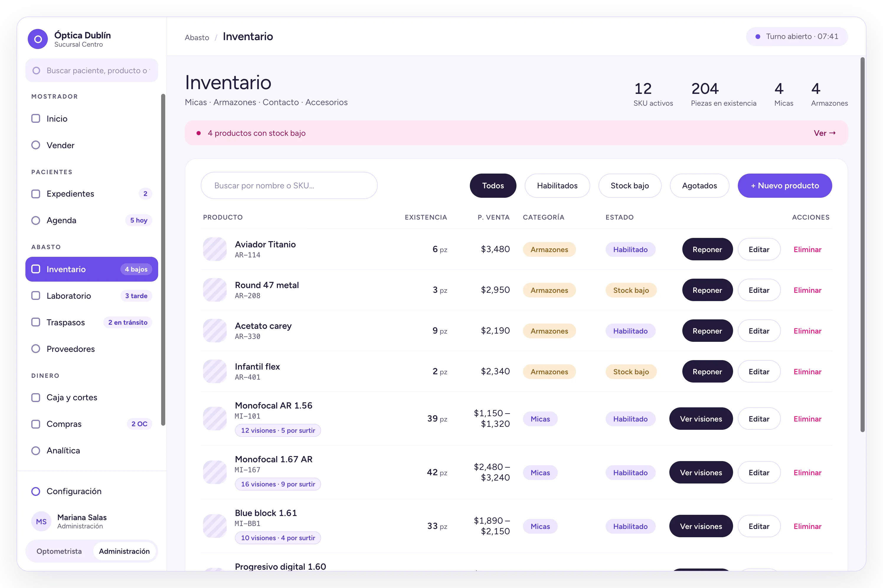Eliminar the Blue block 1.61 product

click(807, 526)
